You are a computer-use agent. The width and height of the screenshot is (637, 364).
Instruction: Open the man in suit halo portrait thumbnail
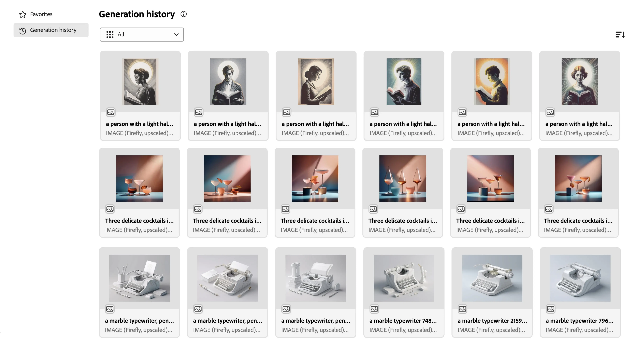[228, 82]
